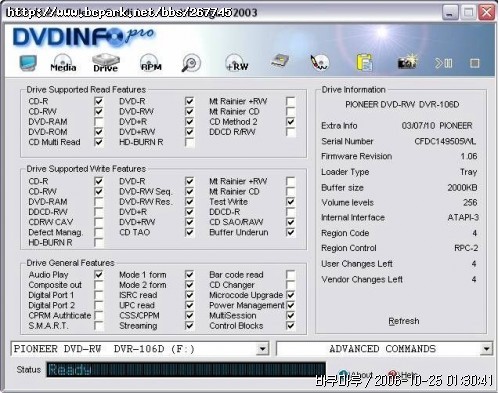The image size is (500, 393).
Task: Toggle ISRC read checkbox
Action: tap(189, 295)
